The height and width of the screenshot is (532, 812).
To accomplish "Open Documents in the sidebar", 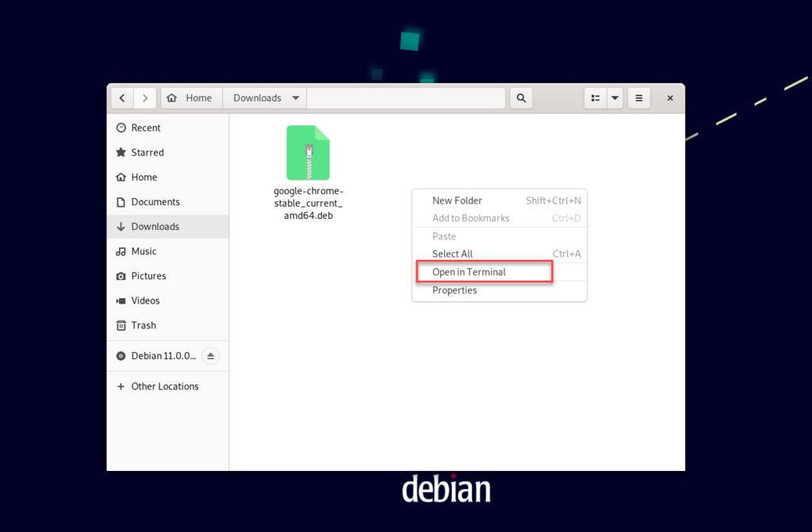I will [x=168, y=202].
